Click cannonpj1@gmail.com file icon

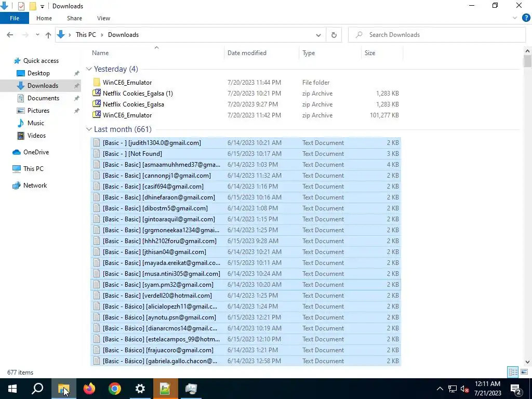97,176
